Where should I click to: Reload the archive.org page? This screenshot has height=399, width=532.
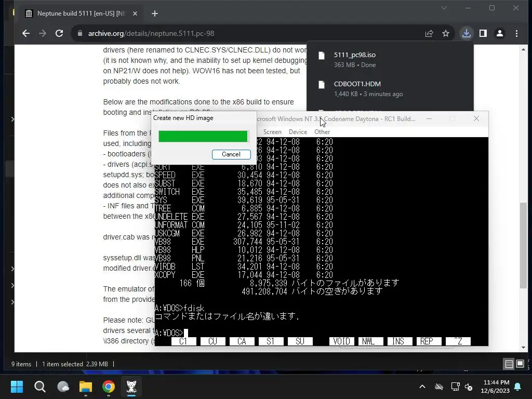click(x=59, y=33)
